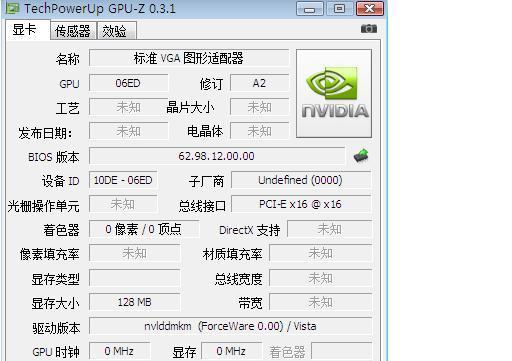Click the 显存大小 field 128 MB
This screenshot has height=361, width=512.
pyautogui.click(x=134, y=302)
